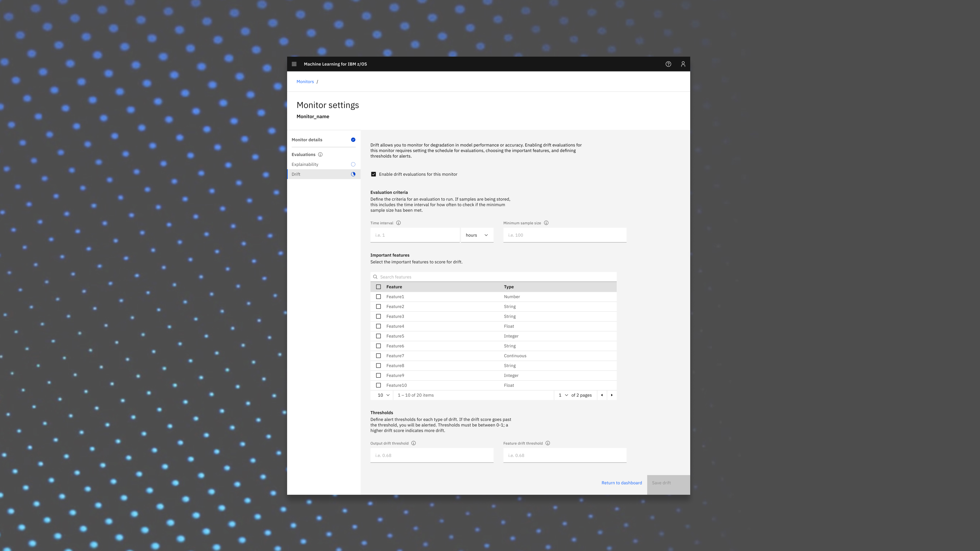Click the help icon in the top navigation bar
980x551 pixels.
point(668,63)
